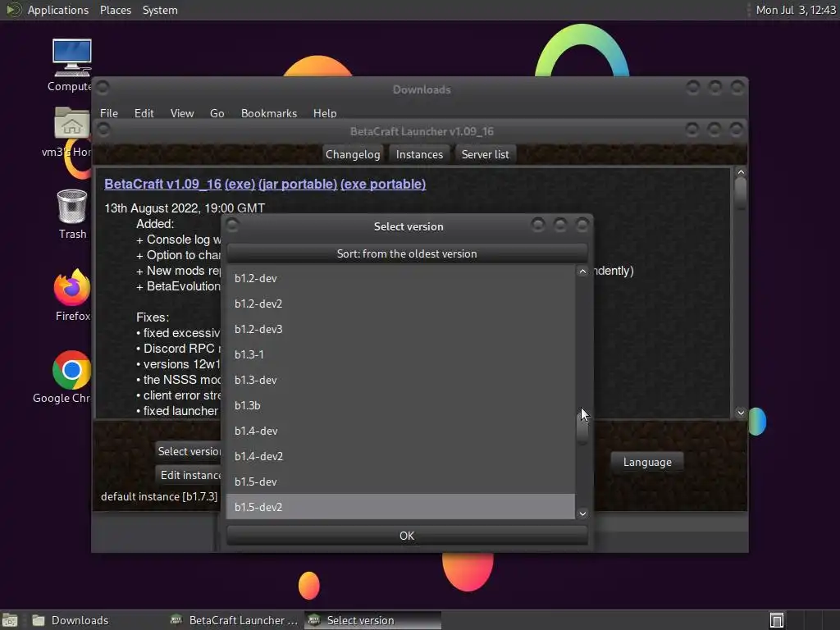Select version b1.2-dev
Screen dimensions: 840x630
coord(400,279)
